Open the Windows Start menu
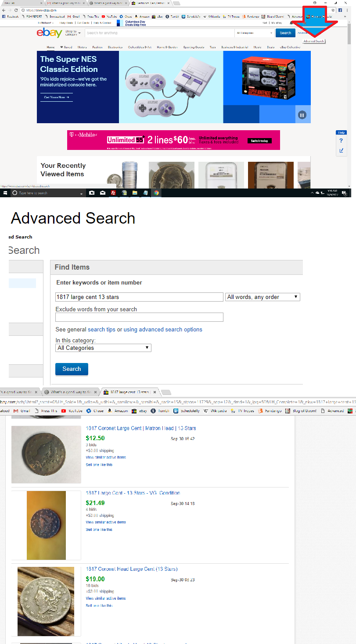Screen dimensions: 356x644 click(x=5, y=192)
